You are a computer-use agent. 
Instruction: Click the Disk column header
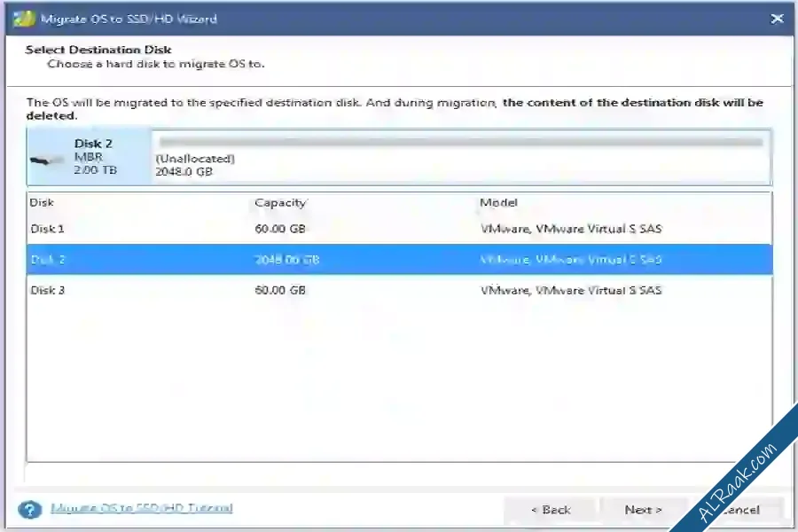[42, 203]
